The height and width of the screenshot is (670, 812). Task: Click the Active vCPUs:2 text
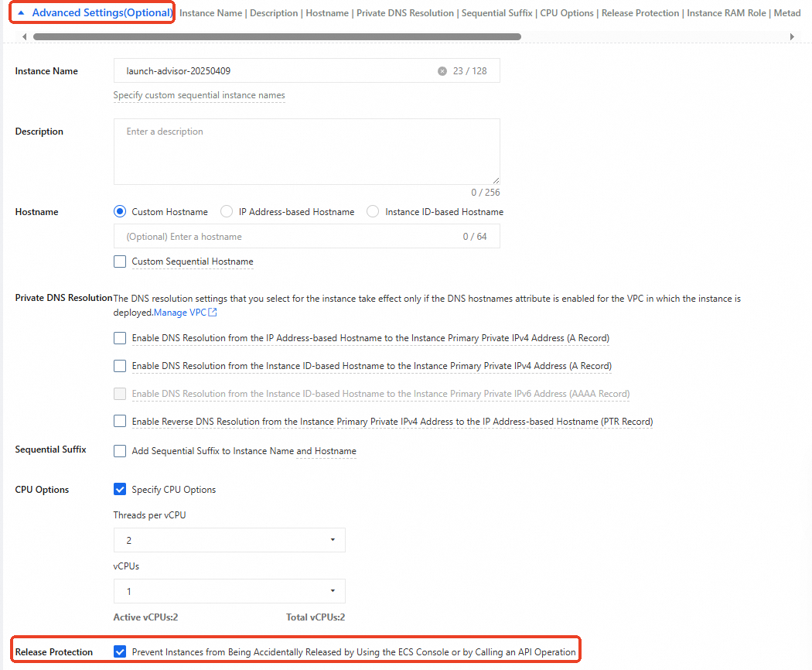(145, 617)
